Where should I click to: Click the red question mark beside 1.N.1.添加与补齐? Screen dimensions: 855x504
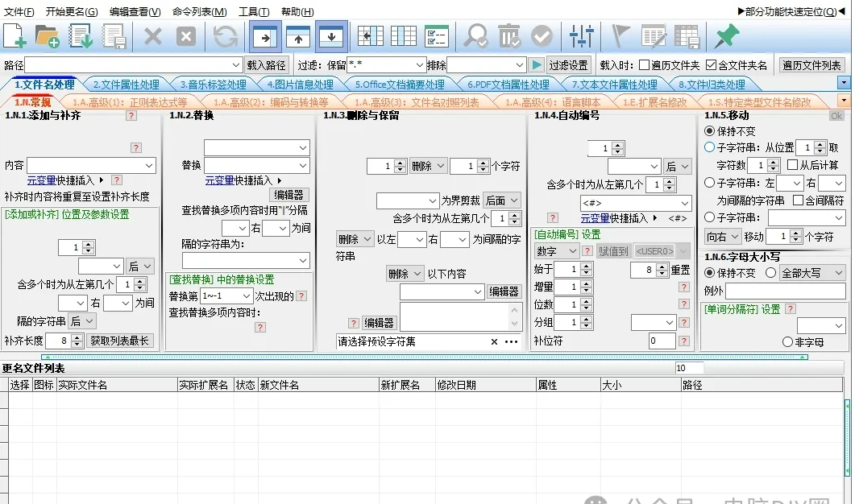[x=131, y=115]
